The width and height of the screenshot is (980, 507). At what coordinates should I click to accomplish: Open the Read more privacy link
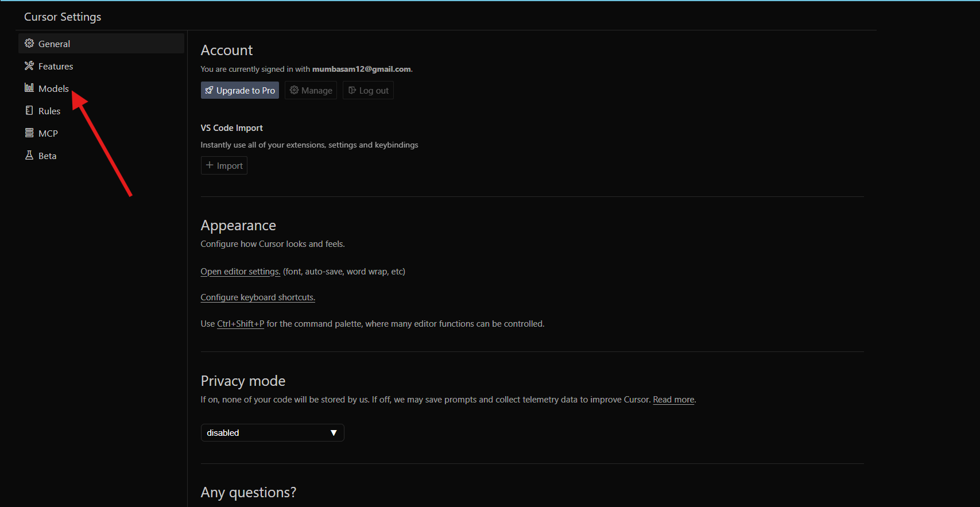click(x=673, y=400)
